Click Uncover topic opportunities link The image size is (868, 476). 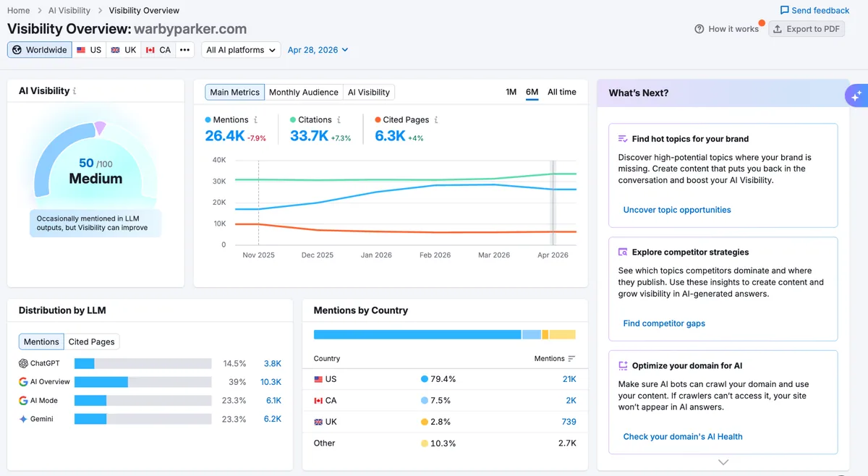pyautogui.click(x=677, y=210)
